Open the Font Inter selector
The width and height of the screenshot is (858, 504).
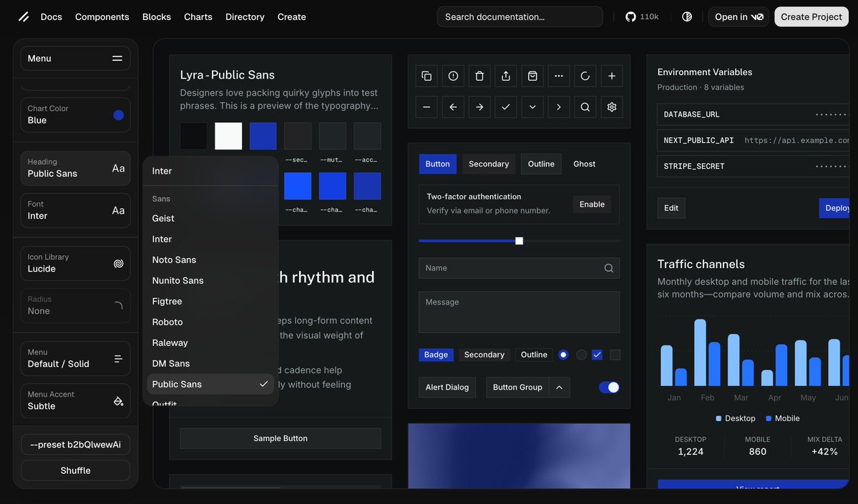(x=76, y=210)
